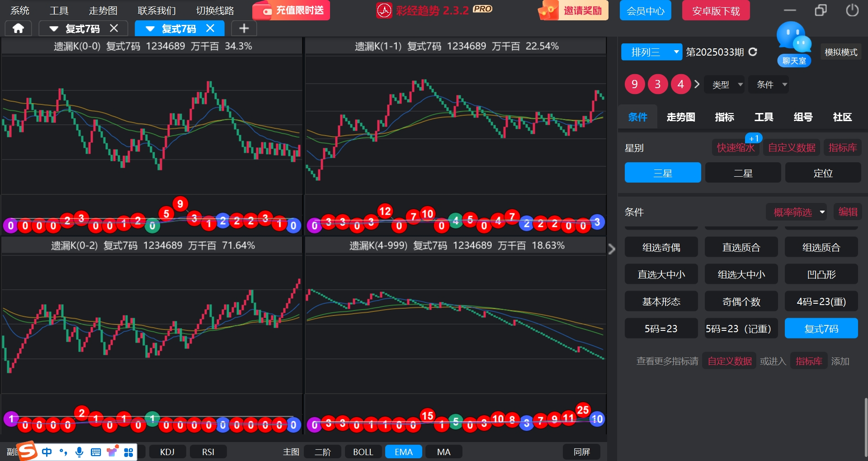This screenshot has width=868, height=461.
Task: Expand arrow next to drawn numbers
Action: 697,84
